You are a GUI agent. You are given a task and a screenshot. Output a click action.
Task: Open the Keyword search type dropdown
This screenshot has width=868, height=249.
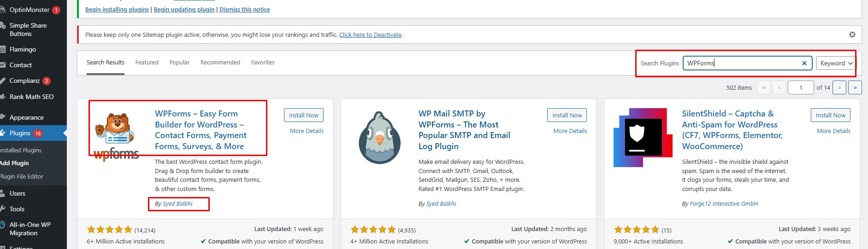tap(836, 63)
